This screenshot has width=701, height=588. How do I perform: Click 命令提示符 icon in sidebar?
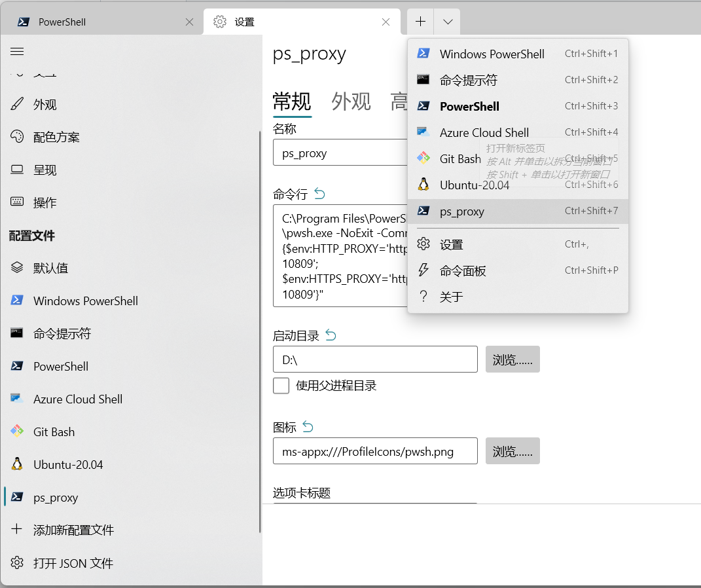[x=17, y=333]
